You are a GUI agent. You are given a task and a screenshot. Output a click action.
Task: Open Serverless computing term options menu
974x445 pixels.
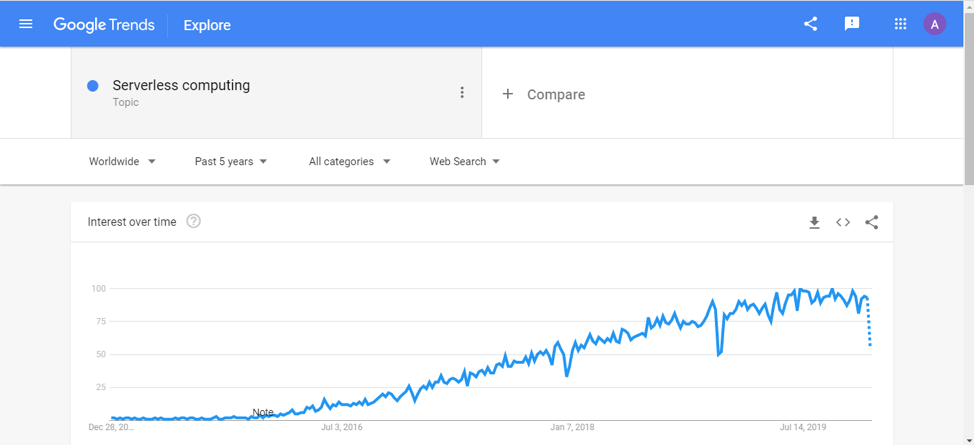click(x=462, y=93)
